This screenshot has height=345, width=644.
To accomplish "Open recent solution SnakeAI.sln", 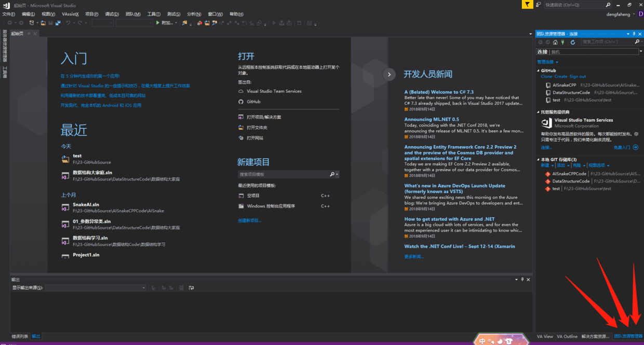I will pyautogui.click(x=86, y=204).
